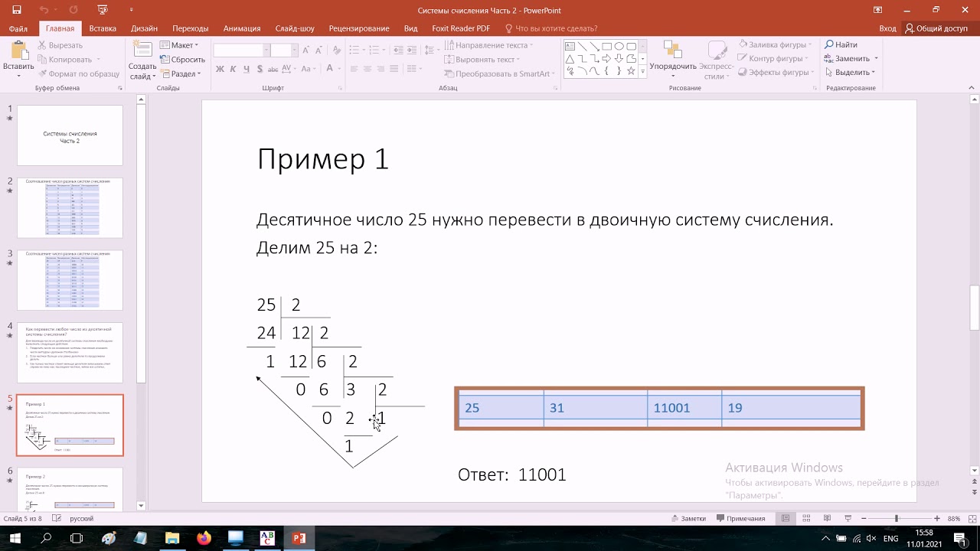This screenshot has width=980, height=551.
Task: Click Ribbon display options icon
Action: click(877, 10)
